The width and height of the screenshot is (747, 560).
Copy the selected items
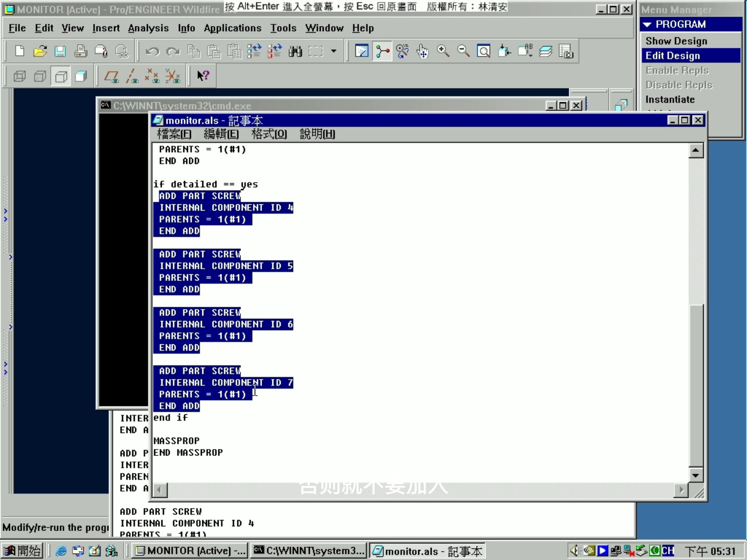pos(193,51)
